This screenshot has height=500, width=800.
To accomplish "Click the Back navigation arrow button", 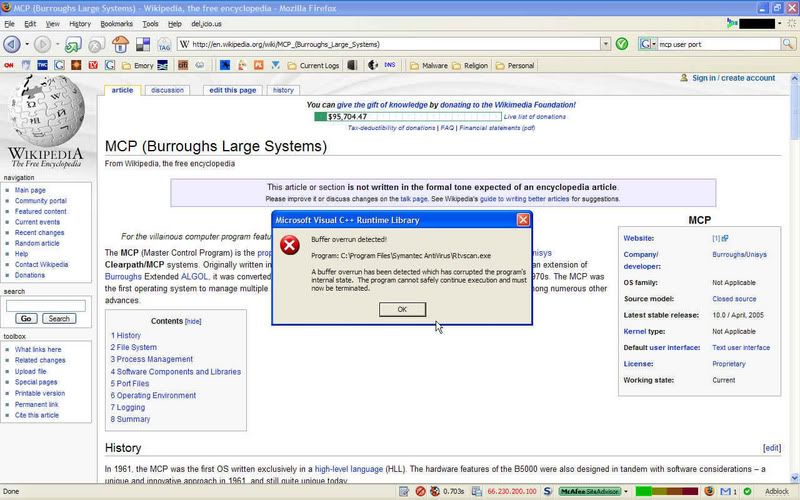I will pyautogui.click(x=12, y=44).
